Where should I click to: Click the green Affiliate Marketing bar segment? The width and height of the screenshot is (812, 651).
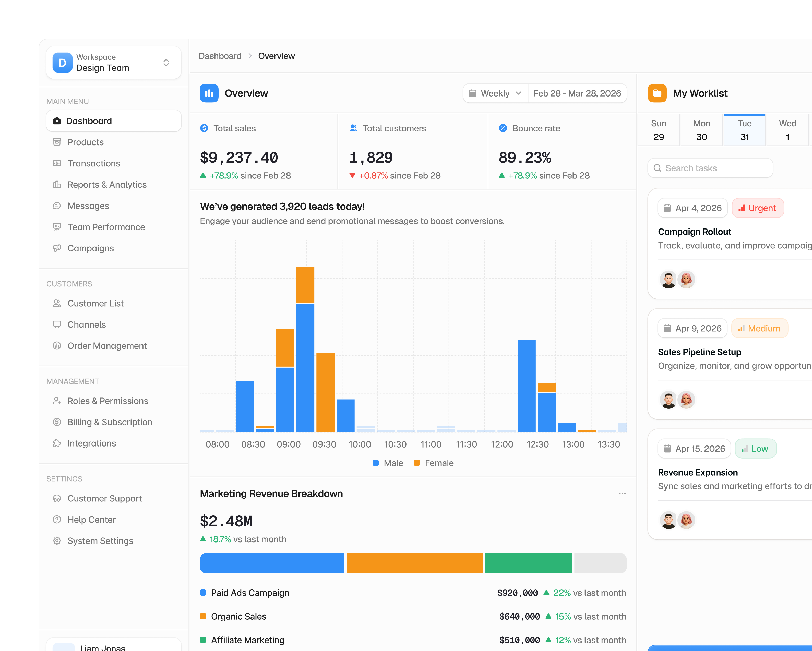528,563
